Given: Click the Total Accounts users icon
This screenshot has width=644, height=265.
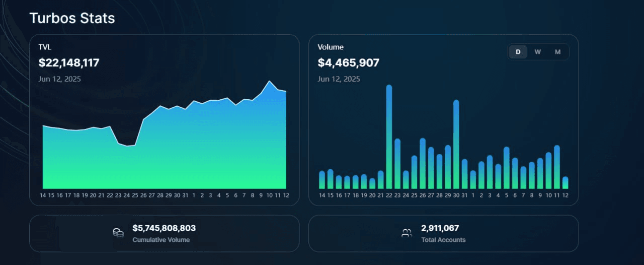Looking at the screenshot, I should pos(407,233).
